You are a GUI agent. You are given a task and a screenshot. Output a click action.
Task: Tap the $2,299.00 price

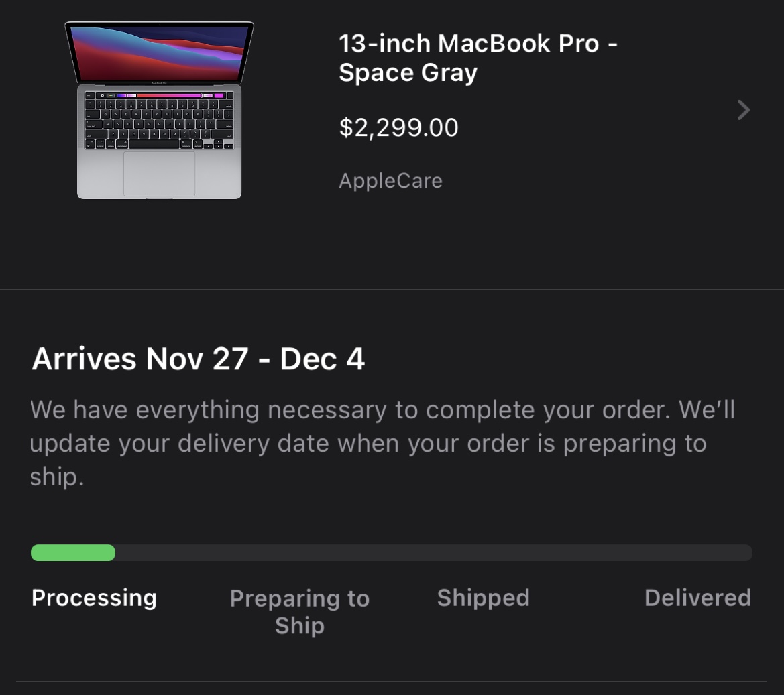point(398,127)
